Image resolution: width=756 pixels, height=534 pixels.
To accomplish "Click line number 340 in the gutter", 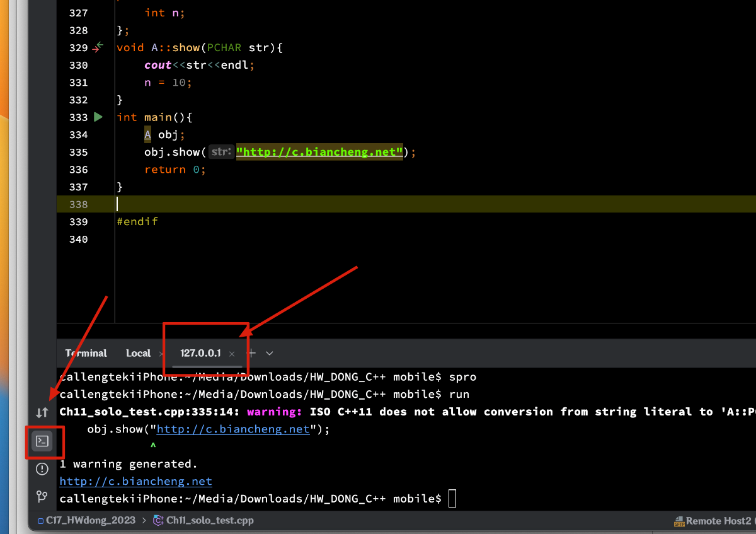I will (78, 239).
